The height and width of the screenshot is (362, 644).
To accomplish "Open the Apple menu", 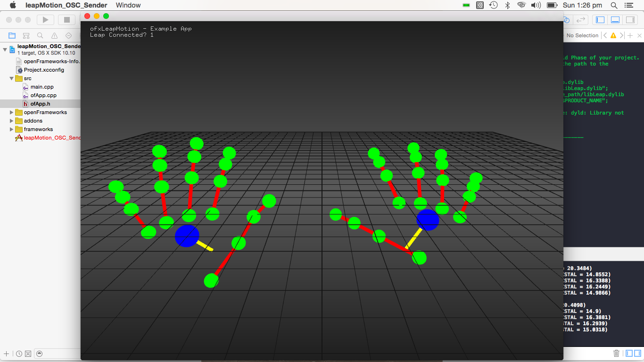I will tap(13, 5).
